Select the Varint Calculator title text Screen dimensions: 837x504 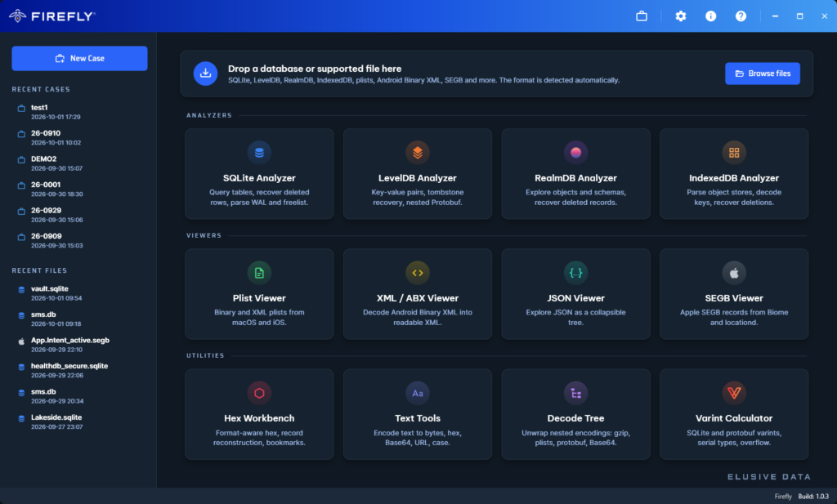pos(734,418)
